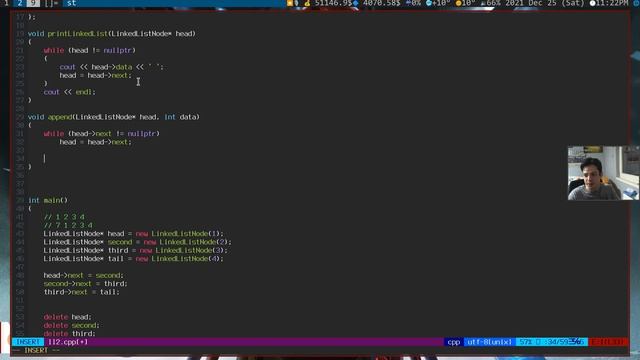Click the webcam video overlay

(603, 173)
